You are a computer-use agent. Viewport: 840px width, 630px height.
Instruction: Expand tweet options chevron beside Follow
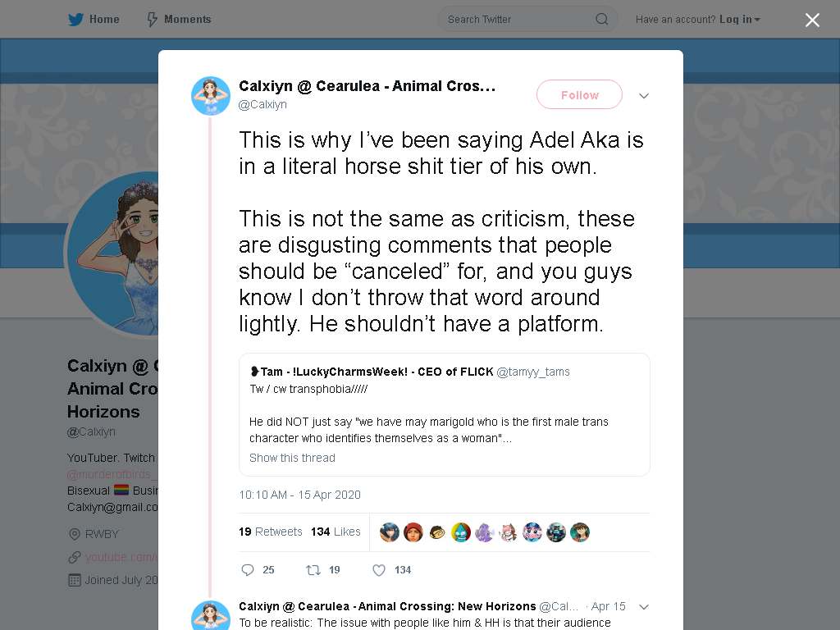[x=644, y=96]
